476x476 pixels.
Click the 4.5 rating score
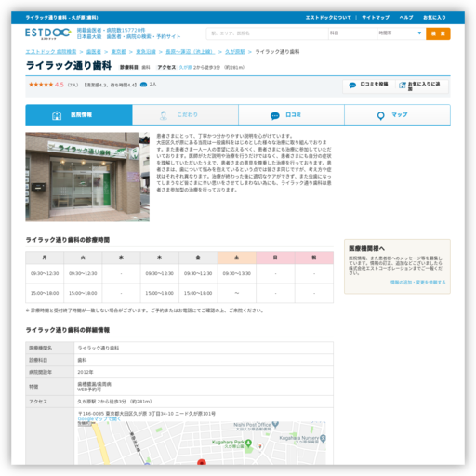point(59,85)
